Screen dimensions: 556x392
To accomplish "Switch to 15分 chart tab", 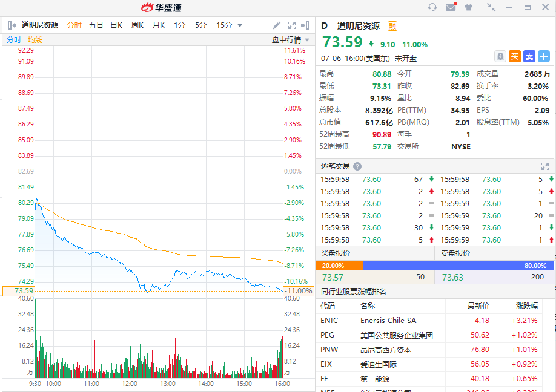I will pos(224,25).
